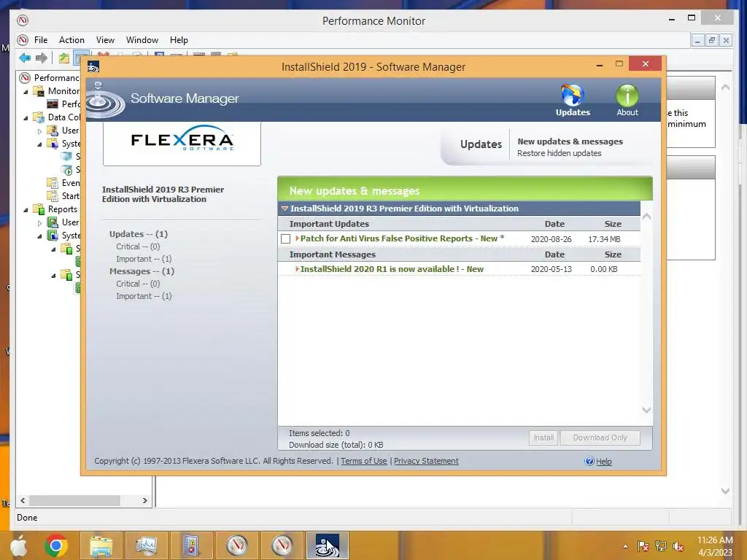Viewport: 747px width, 560px height.
Task: Open Chrome from the taskbar
Action: (56, 545)
